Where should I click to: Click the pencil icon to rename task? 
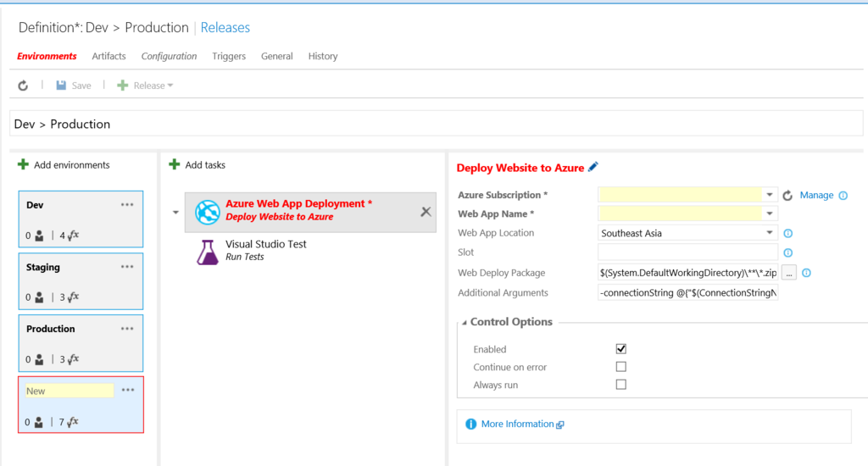tap(593, 167)
